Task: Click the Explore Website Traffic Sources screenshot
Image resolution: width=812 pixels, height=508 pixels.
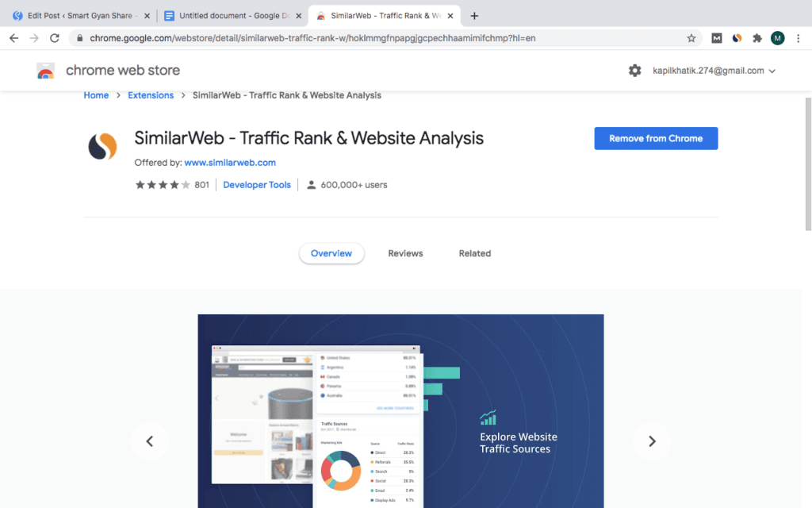Action: pos(400,411)
